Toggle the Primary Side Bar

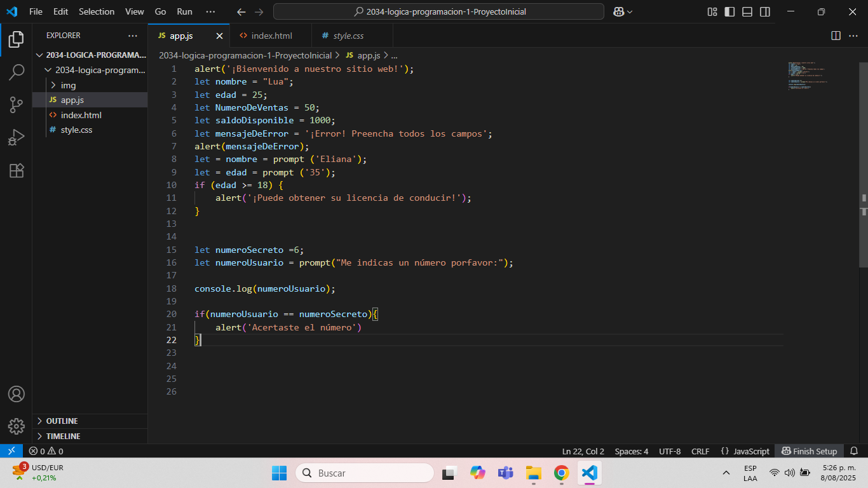[730, 11]
